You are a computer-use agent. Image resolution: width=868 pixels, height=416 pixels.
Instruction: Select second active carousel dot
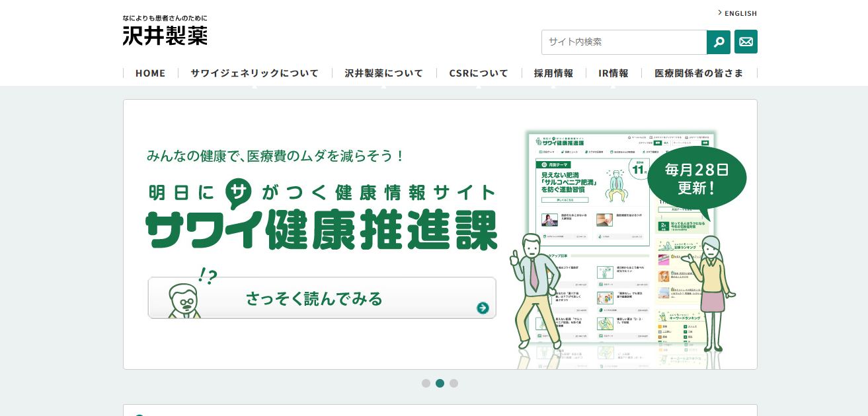click(x=440, y=383)
